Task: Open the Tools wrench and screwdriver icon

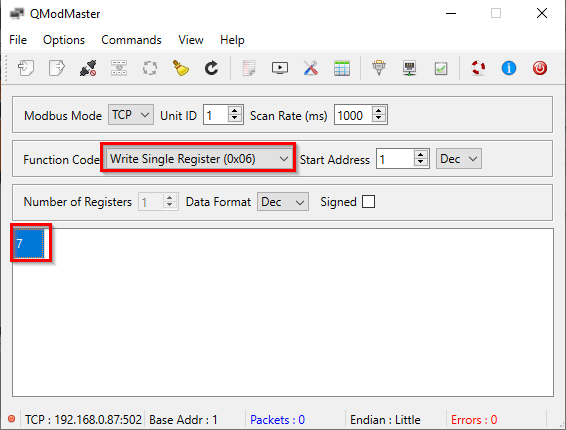Action: (x=311, y=68)
